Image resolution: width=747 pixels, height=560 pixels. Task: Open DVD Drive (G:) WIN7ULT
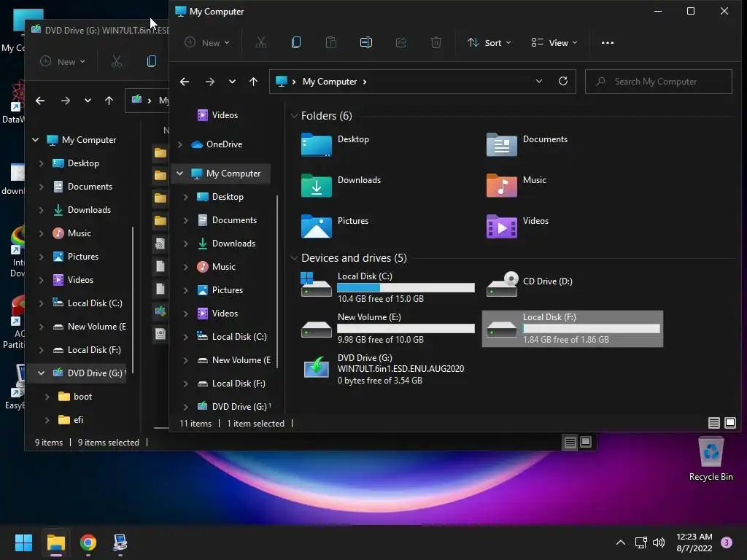coord(382,369)
